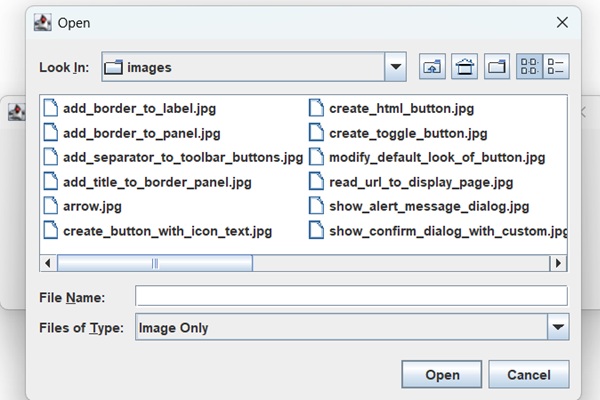Click the file icon beside create_html_button.jpg

(316, 108)
